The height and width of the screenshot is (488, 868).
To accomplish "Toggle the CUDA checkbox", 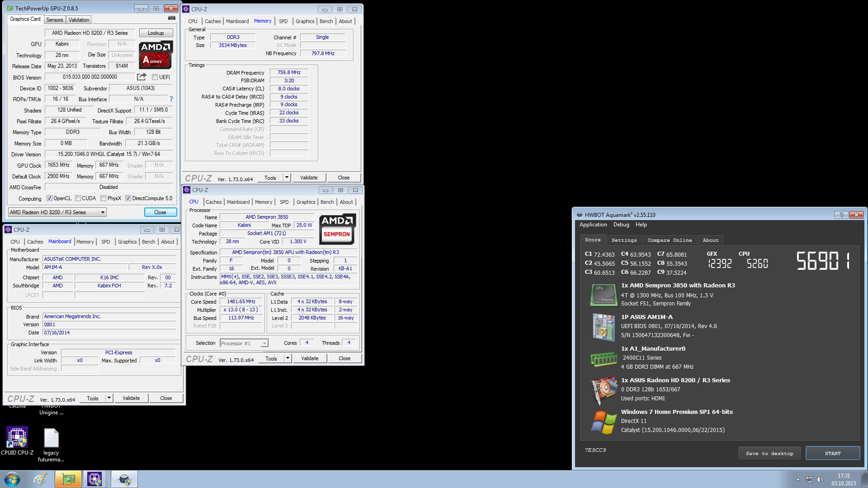I will 78,198.
